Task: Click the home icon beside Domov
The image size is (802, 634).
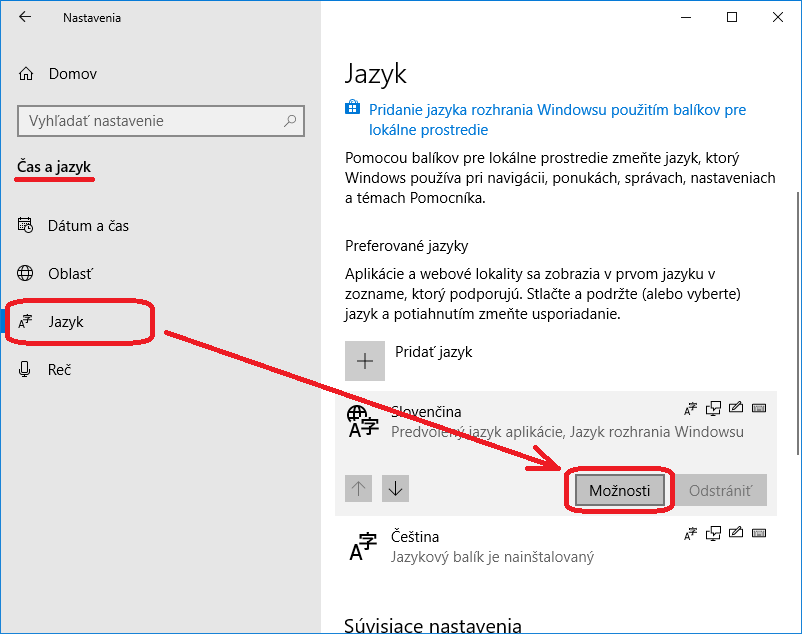Action: (26, 74)
